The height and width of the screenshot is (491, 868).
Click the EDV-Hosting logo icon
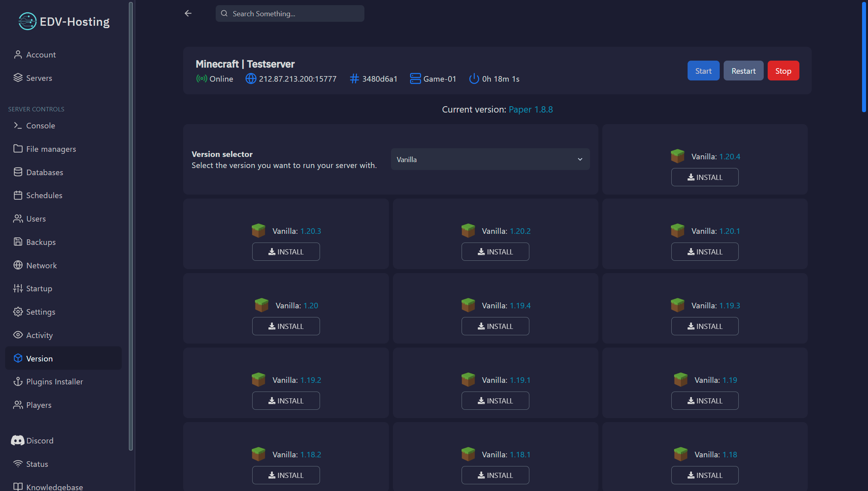pos(27,21)
